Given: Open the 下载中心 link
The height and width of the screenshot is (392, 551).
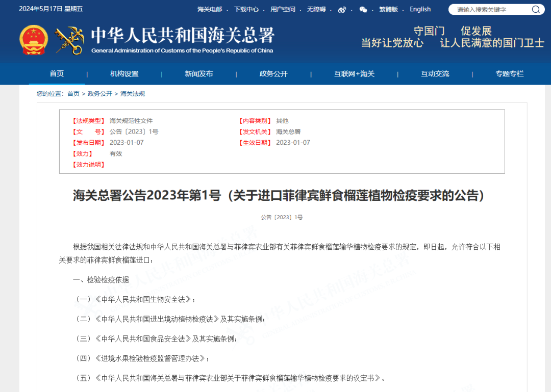Looking at the screenshot, I should (246, 9).
